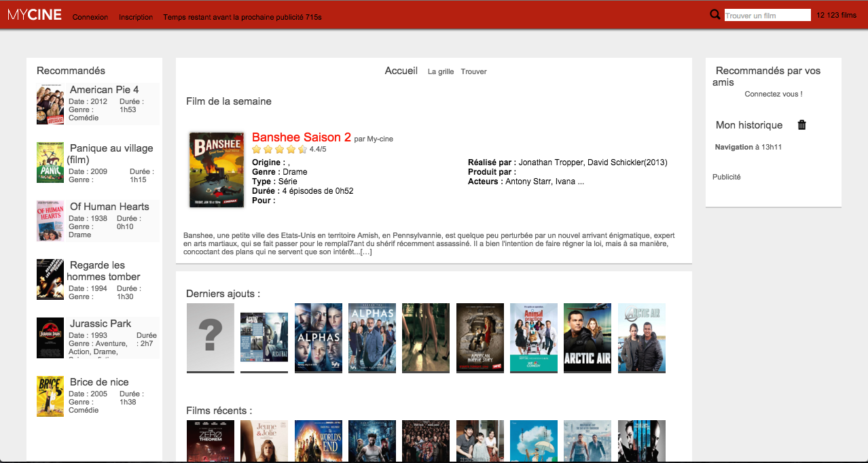
Task: Click the MYCINE logo
Action: point(35,16)
